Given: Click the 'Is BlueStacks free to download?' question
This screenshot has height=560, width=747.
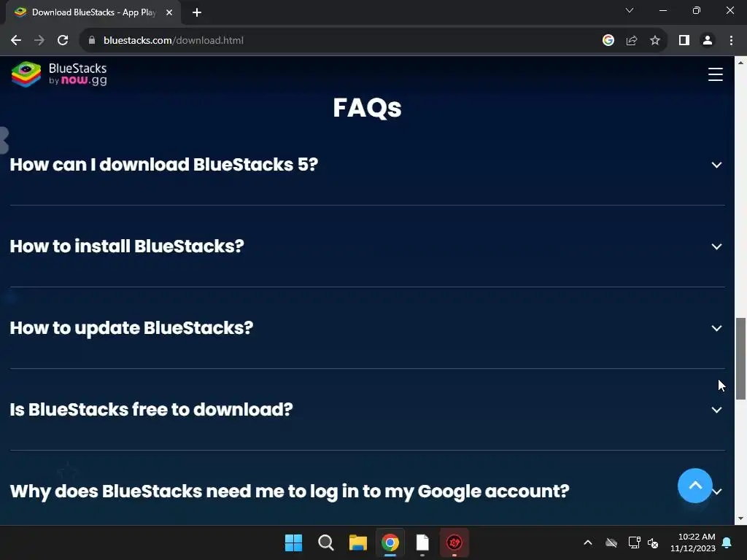Looking at the screenshot, I should point(152,410).
